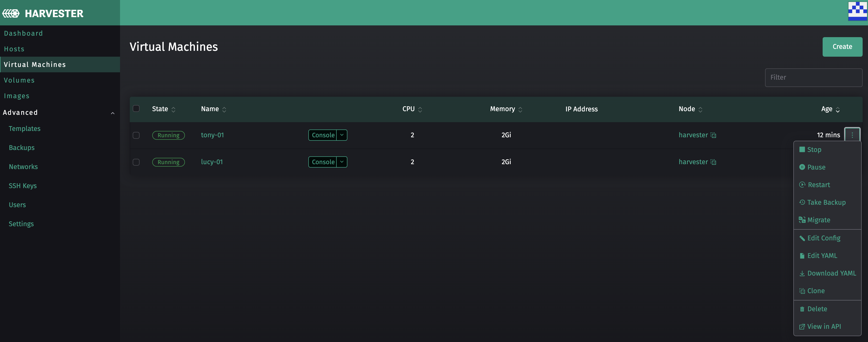This screenshot has width=868, height=342.
Task: Open Console dropdown arrow for tony-01
Action: pos(342,135)
